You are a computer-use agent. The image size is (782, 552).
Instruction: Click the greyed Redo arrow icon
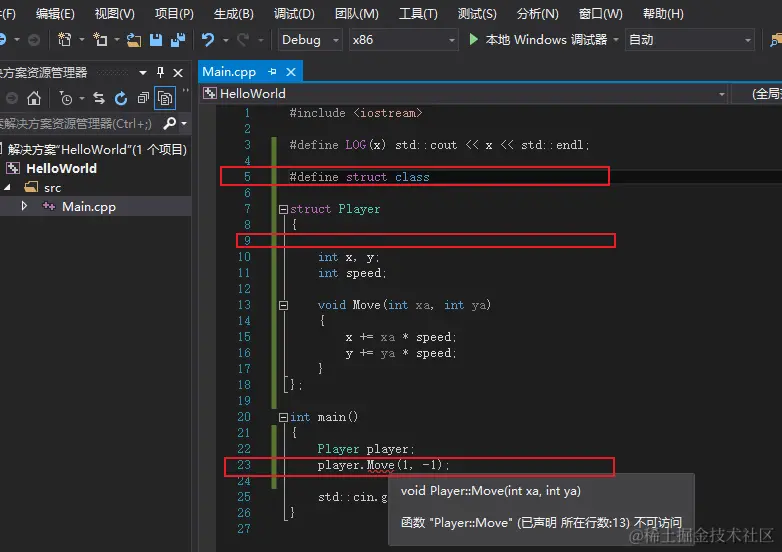(243, 39)
